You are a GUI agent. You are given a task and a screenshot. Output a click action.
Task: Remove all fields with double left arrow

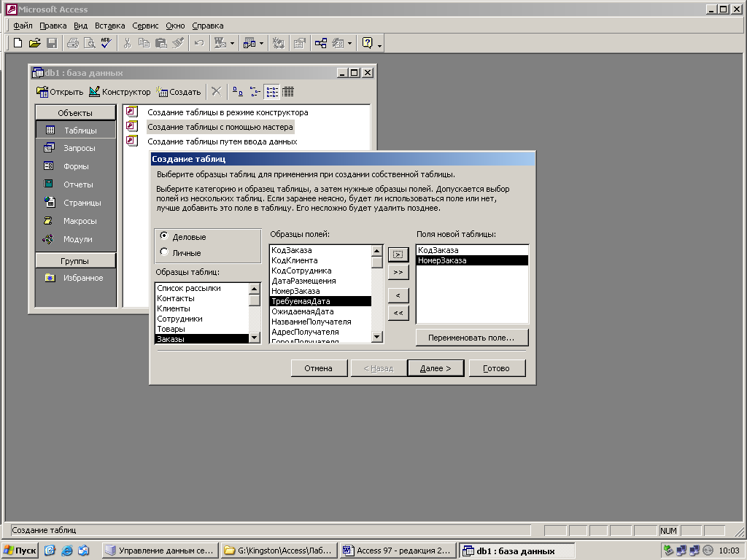click(x=398, y=313)
